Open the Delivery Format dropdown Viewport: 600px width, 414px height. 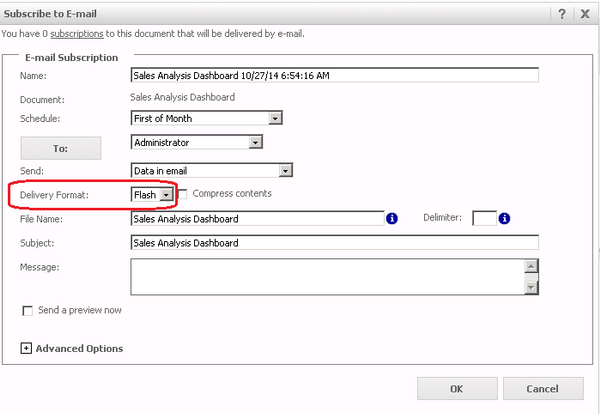coord(165,194)
